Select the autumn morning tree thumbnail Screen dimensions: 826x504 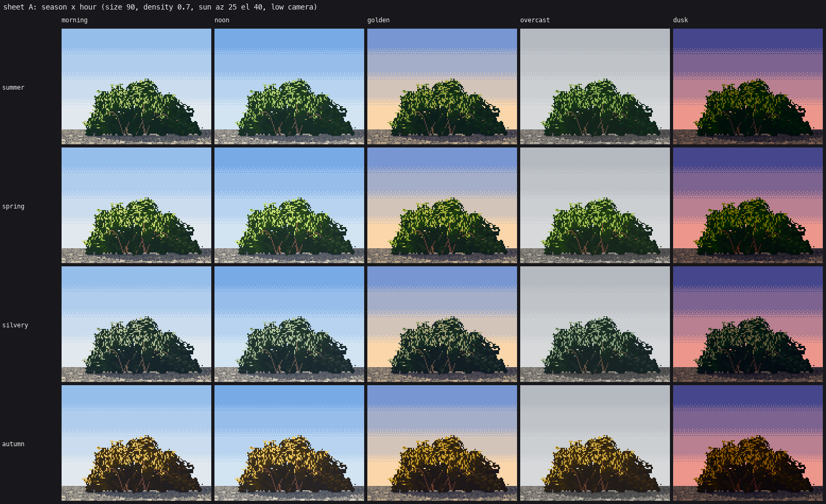click(x=136, y=443)
